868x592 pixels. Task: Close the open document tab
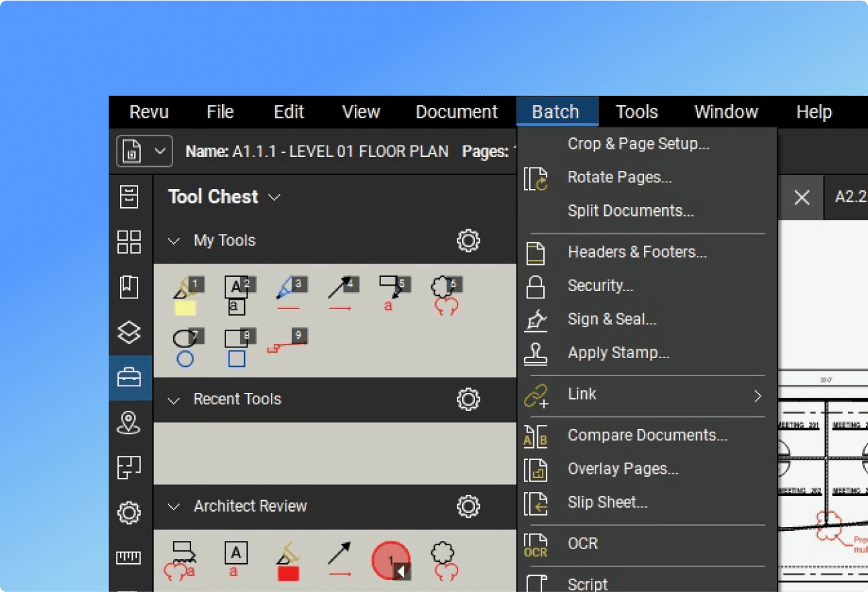click(x=802, y=198)
